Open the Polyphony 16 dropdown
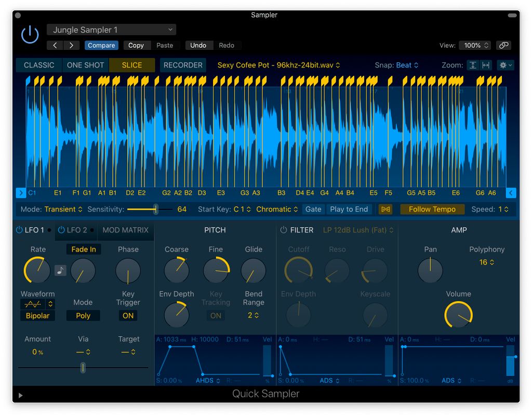Image resolution: width=532 pixels, height=417 pixels. tap(486, 262)
